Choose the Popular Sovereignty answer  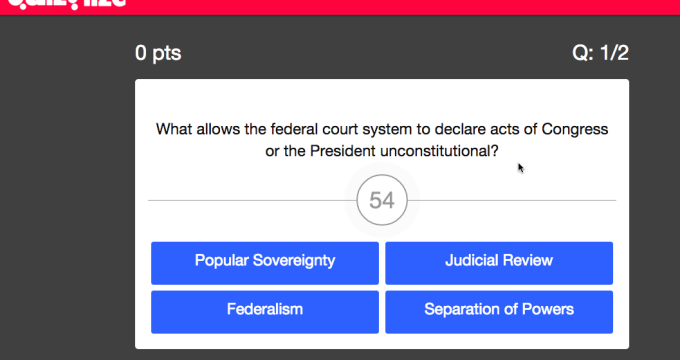point(265,263)
